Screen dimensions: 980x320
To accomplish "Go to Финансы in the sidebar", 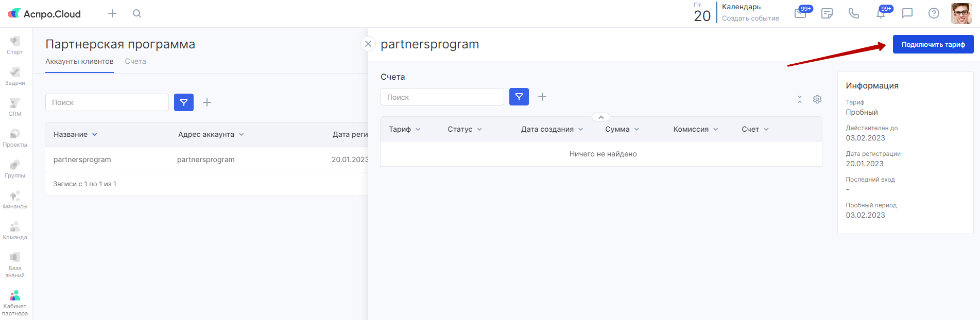I will pyautogui.click(x=15, y=200).
